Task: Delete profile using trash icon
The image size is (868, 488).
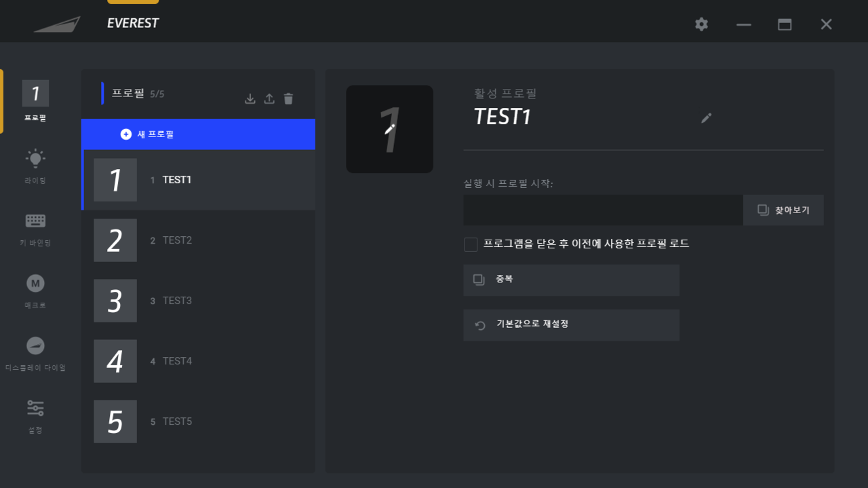Action: pyautogui.click(x=288, y=99)
